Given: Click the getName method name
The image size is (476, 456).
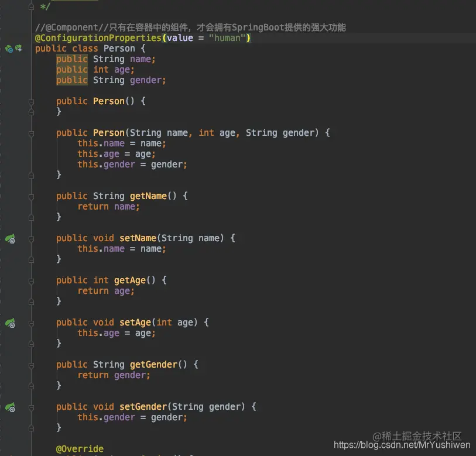Looking at the screenshot, I should point(149,196).
